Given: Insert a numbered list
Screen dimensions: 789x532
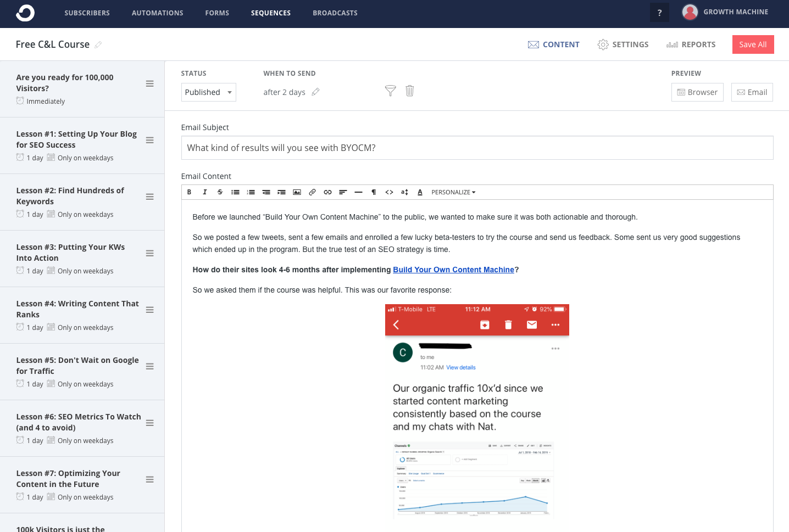Looking at the screenshot, I should point(251,192).
